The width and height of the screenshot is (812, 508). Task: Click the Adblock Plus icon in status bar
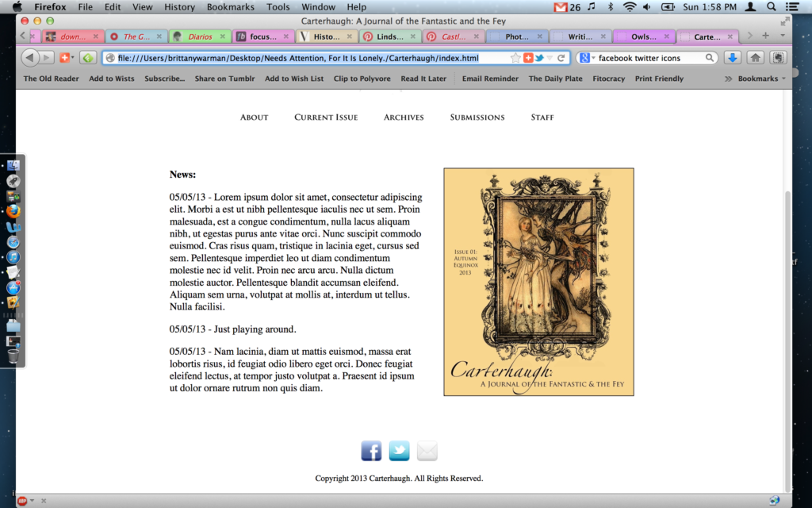[x=21, y=501]
